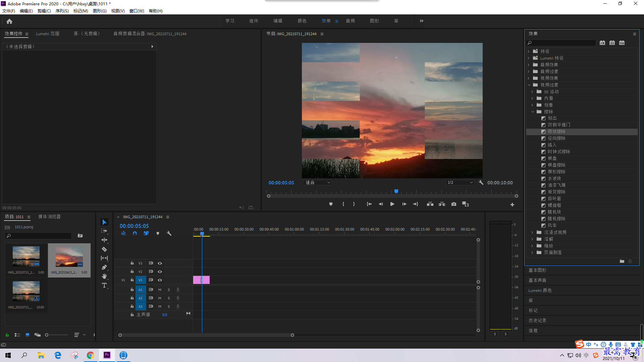Screen dimensions: 644x362
Task: Click the project thumbnail size slider
Action: [x=56, y=335]
